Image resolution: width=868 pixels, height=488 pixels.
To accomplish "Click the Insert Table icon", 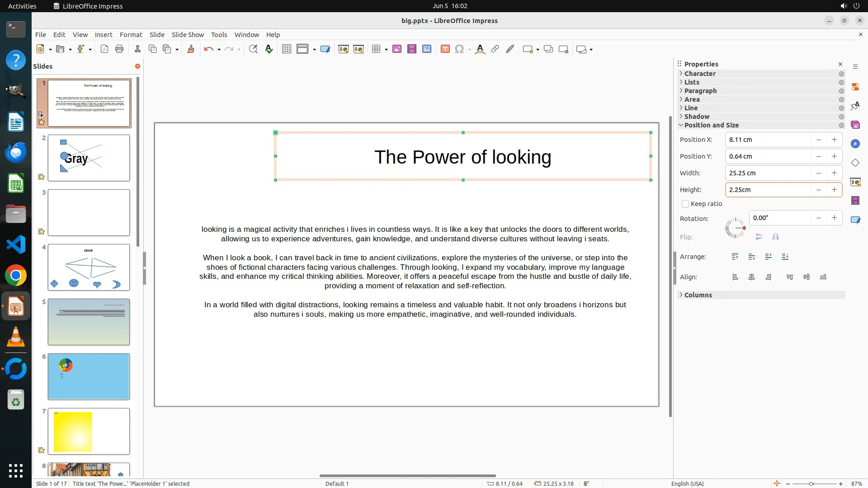I will pos(376,49).
